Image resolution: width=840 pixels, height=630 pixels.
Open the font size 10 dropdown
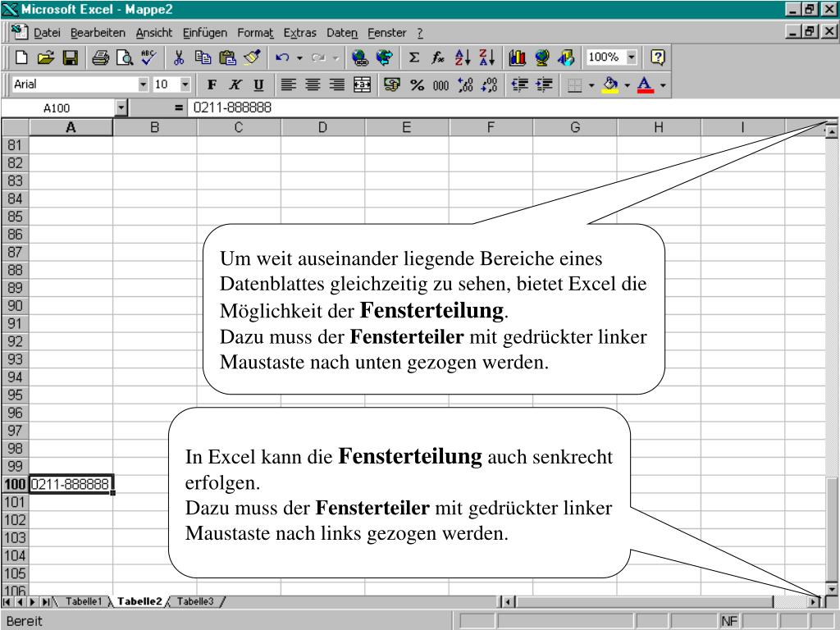click(185, 84)
